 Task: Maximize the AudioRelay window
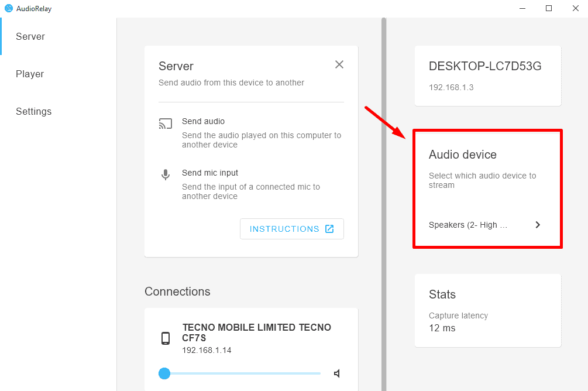549,8
